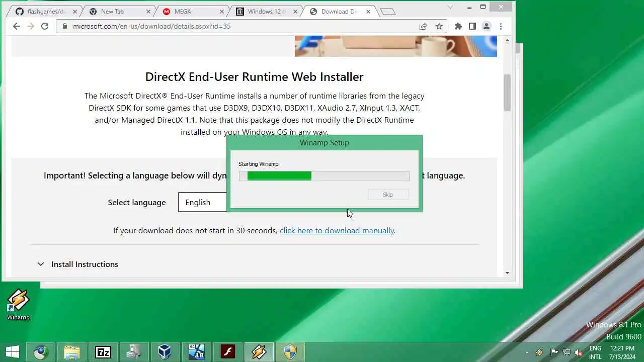Open the computer setup taskbar icon
The width and height of the screenshot is (644, 362).
134,352
